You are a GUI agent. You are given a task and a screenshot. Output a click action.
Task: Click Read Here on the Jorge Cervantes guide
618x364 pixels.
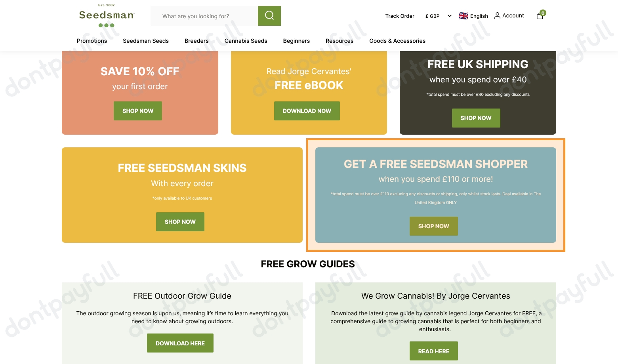(433, 351)
